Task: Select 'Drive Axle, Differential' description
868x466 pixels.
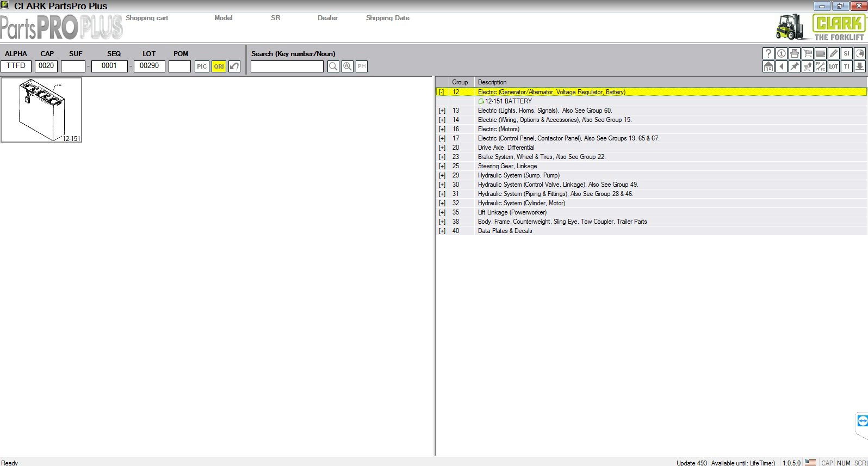Action: click(x=506, y=148)
